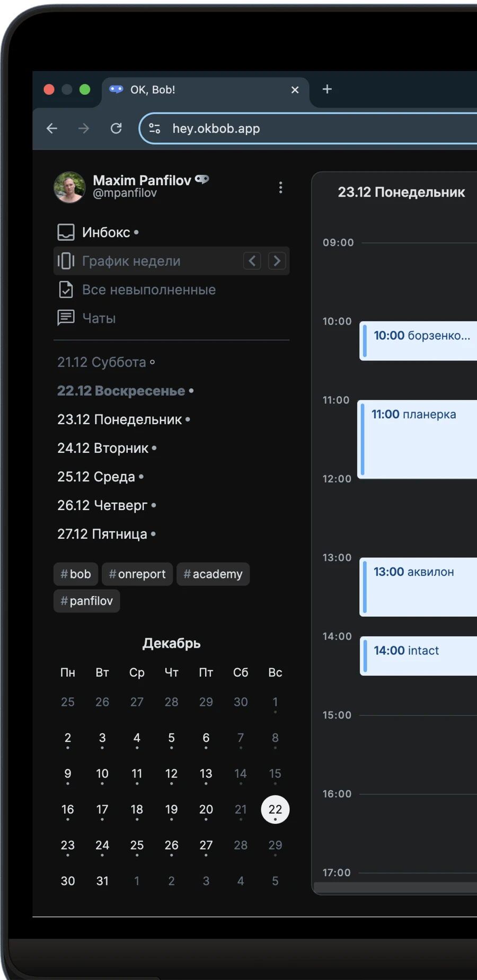Go to previous week with left chevron
Viewport: 477px width, 980px height.
pos(252,261)
